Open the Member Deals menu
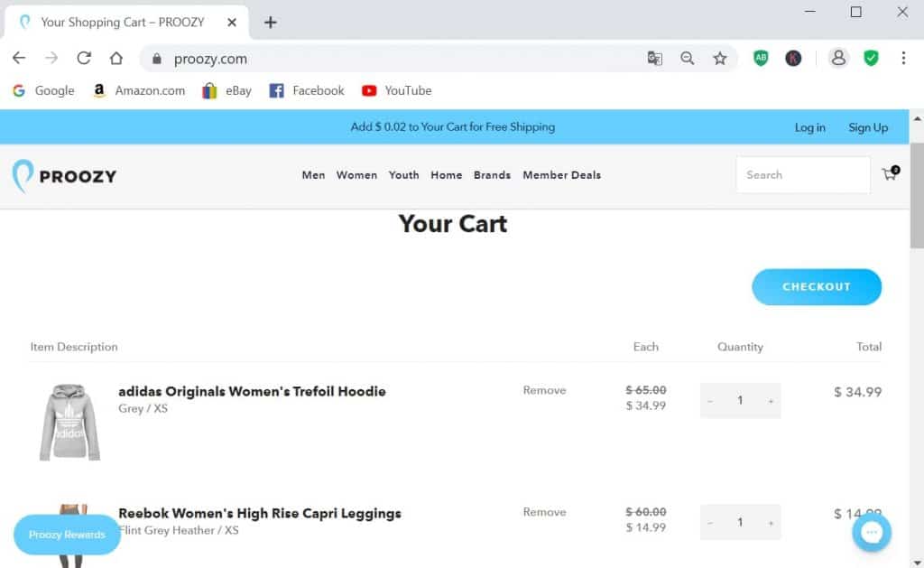Screen dimensions: 924x568 pos(561,175)
